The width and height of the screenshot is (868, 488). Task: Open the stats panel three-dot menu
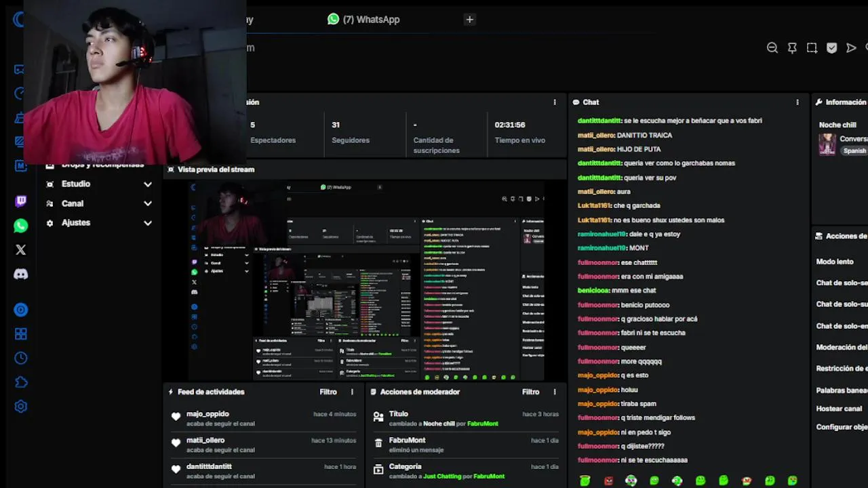pos(555,102)
